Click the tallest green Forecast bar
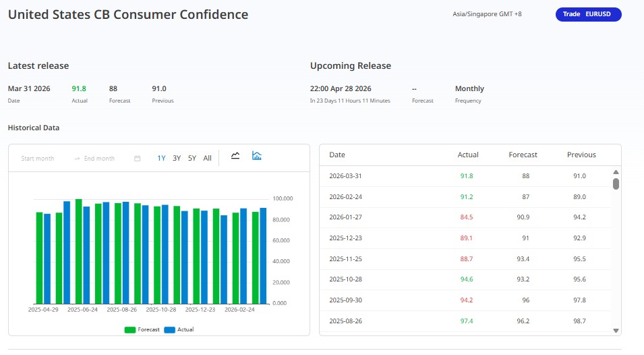The height and width of the screenshot is (355, 644). pyautogui.click(x=79, y=251)
